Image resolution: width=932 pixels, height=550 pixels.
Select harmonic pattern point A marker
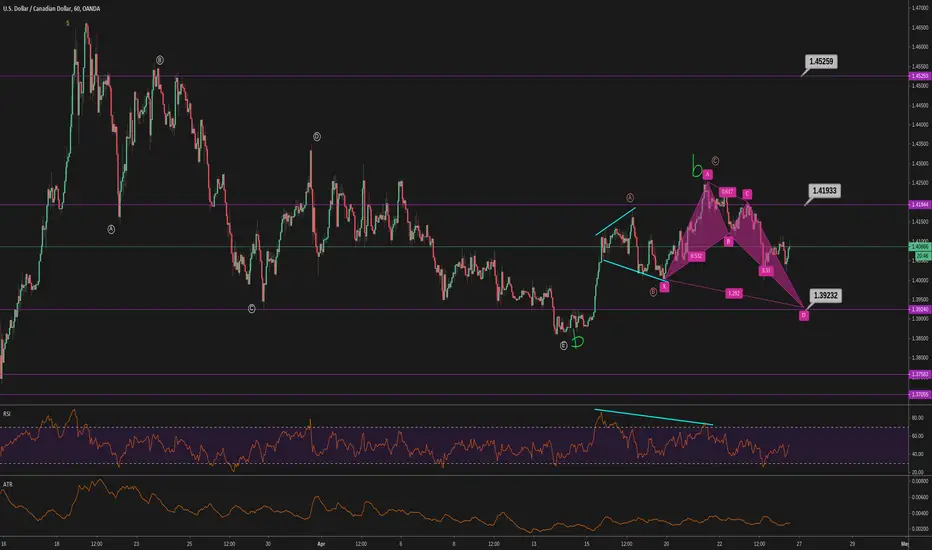click(x=707, y=174)
